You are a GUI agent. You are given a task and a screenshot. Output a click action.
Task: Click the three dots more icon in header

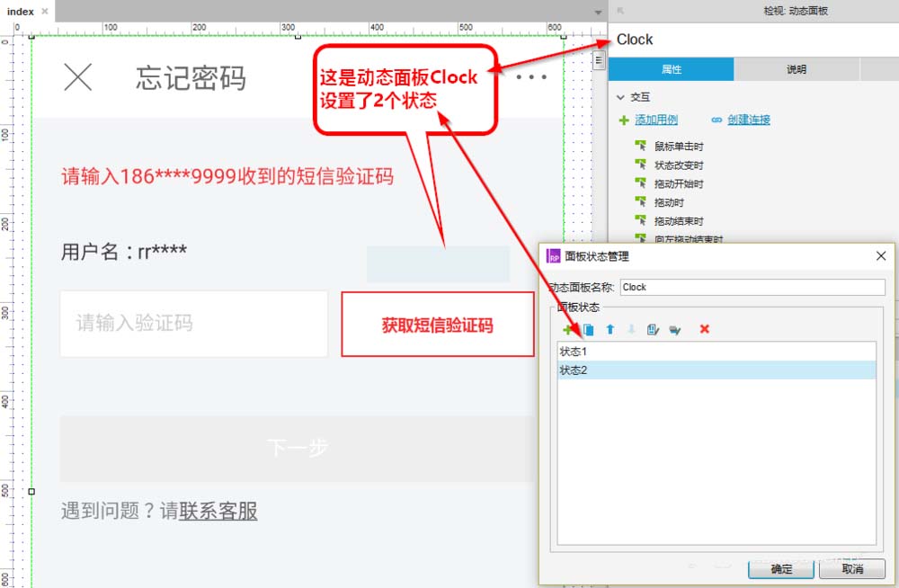(531, 76)
